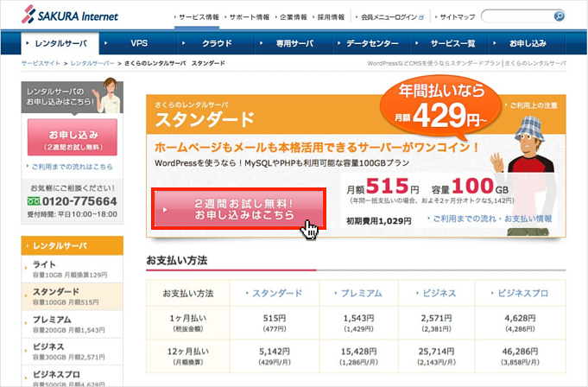Click the 初期費用1,029円 text

pyautogui.click(x=379, y=221)
